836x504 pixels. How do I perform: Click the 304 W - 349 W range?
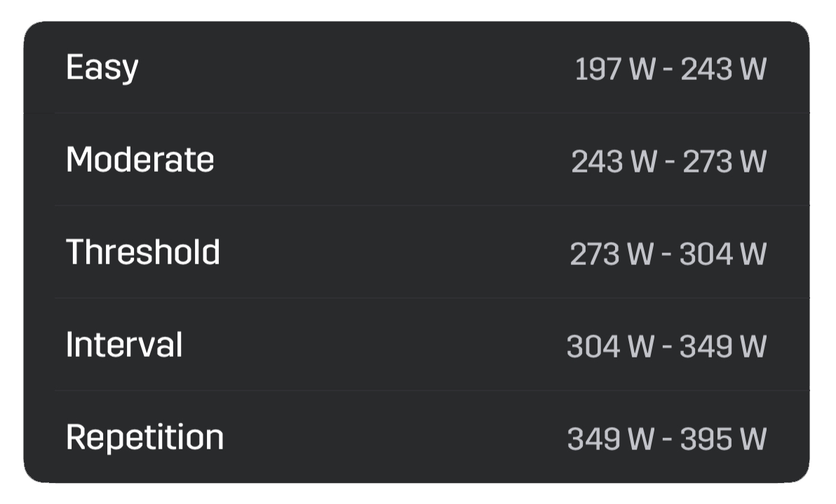(667, 346)
